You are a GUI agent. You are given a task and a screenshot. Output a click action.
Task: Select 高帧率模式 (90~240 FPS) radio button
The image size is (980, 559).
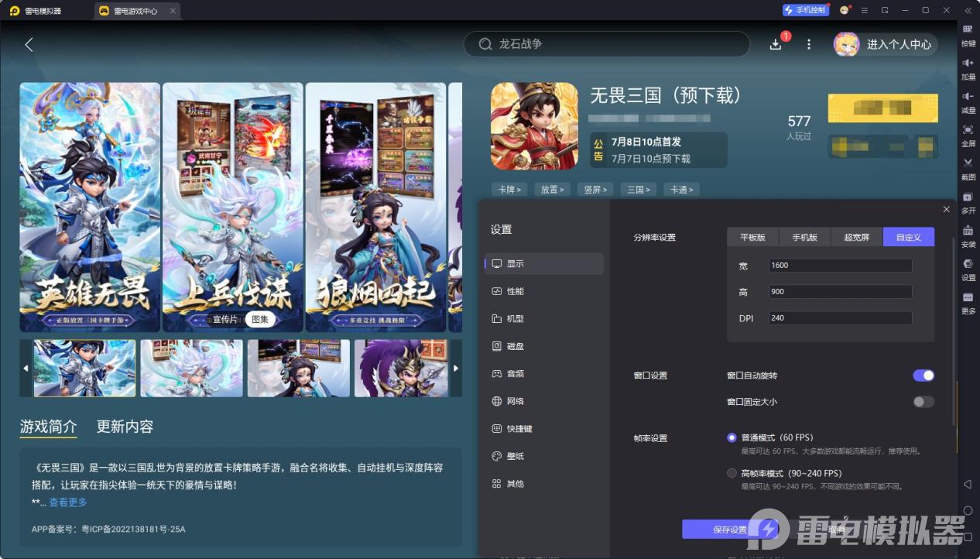[x=732, y=473]
